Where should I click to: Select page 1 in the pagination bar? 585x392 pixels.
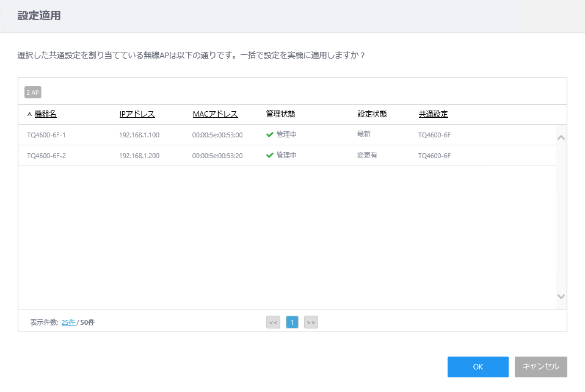(x=292, y=322)
